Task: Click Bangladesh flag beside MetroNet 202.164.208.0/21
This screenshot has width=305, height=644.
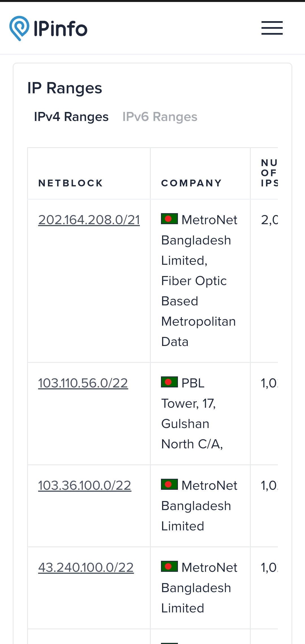Action: [x=169, y=219]
